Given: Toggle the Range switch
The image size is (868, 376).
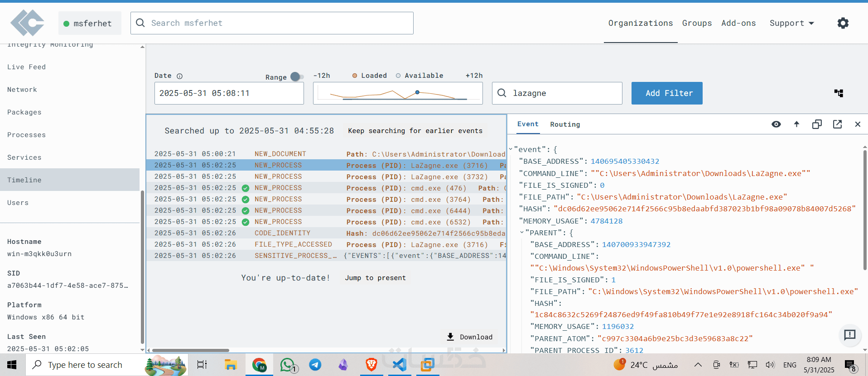Looking at the screenshot, I should tap(297, 77).
